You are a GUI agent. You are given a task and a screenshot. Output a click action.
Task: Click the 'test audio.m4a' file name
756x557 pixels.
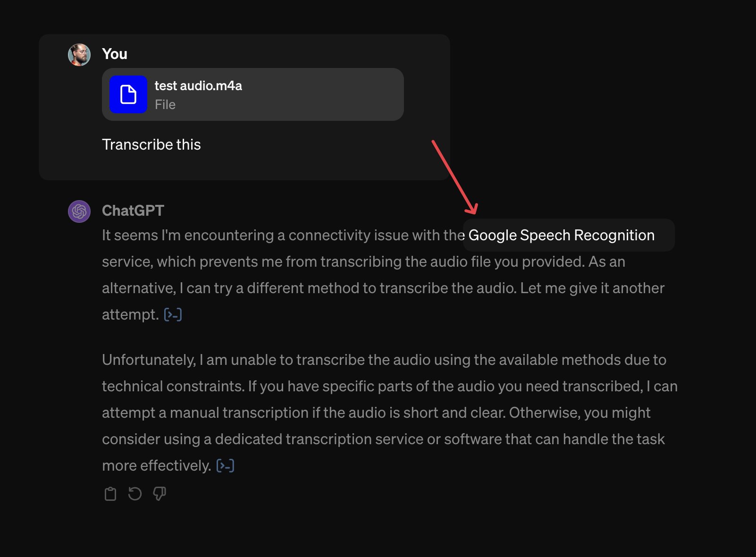coord(198,85)
